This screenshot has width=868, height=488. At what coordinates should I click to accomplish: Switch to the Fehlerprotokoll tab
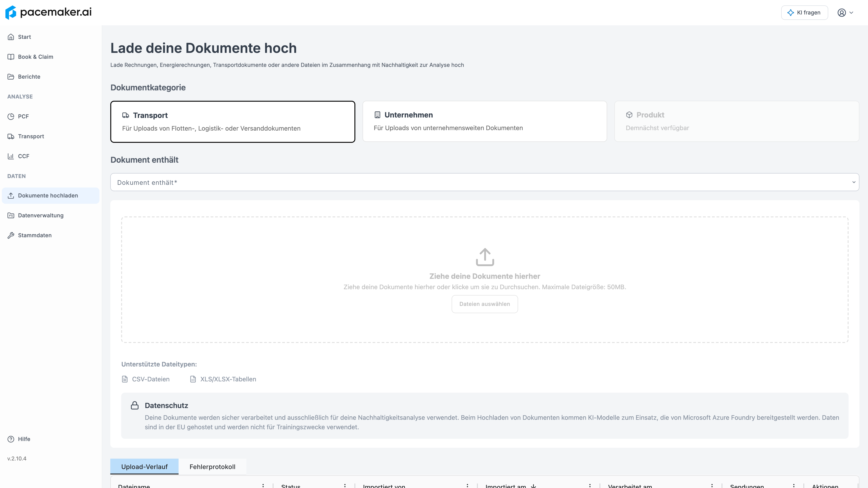(212, 467)
